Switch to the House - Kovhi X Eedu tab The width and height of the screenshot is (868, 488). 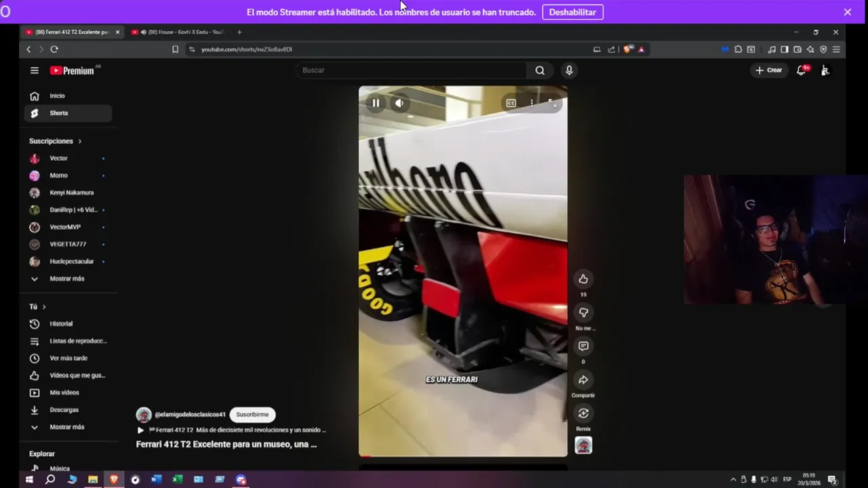(x=180, y=32)
